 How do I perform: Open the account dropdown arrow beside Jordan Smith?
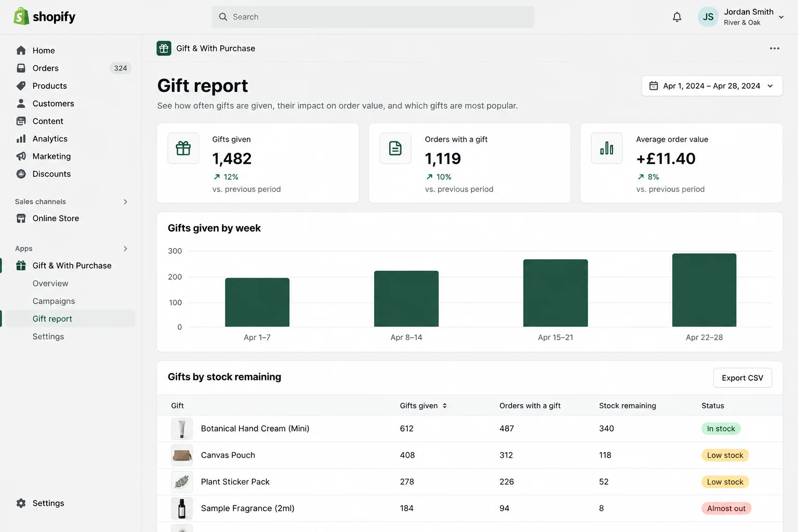781,17
